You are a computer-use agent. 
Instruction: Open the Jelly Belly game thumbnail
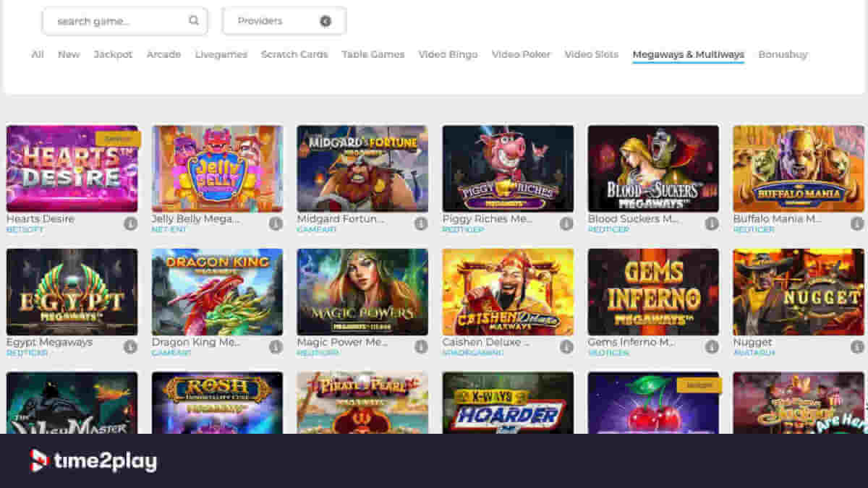(x=217, y=168)
